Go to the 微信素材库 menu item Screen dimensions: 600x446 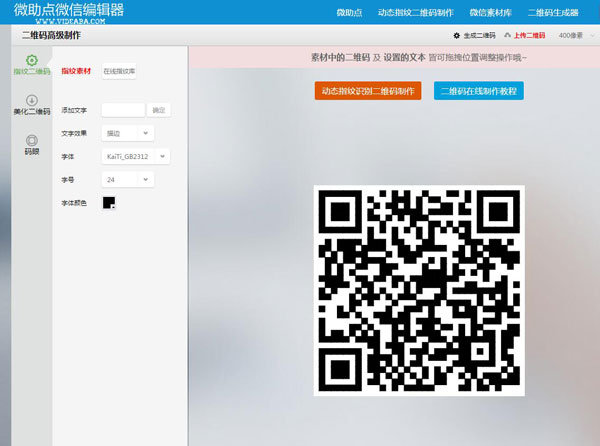491,13
